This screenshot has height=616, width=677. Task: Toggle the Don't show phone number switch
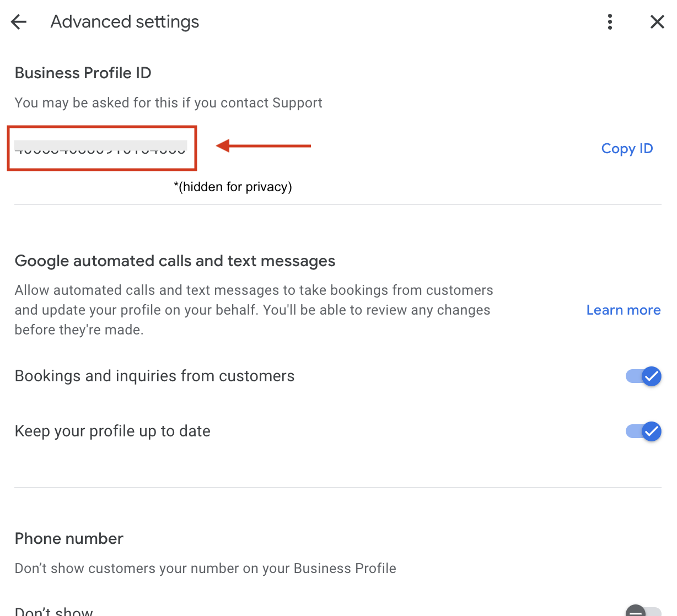[x=643, y=610]
